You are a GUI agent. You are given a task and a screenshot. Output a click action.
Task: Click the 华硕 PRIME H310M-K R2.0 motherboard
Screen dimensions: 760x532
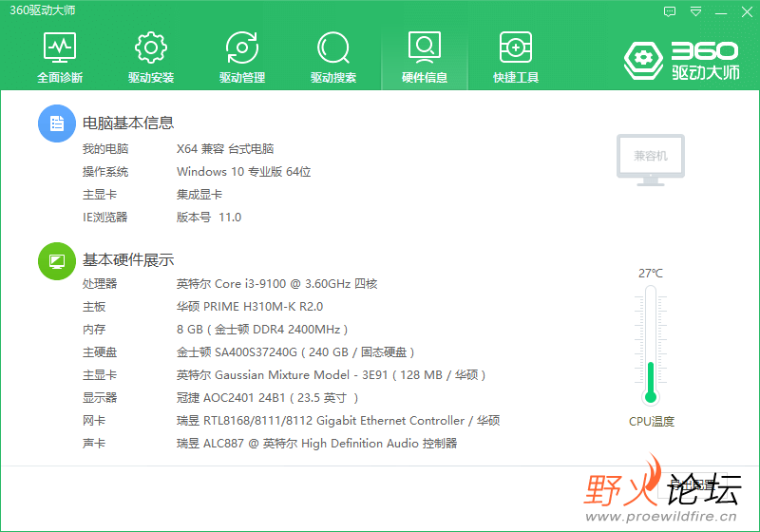pyautogui.click(x=250, y=306)
